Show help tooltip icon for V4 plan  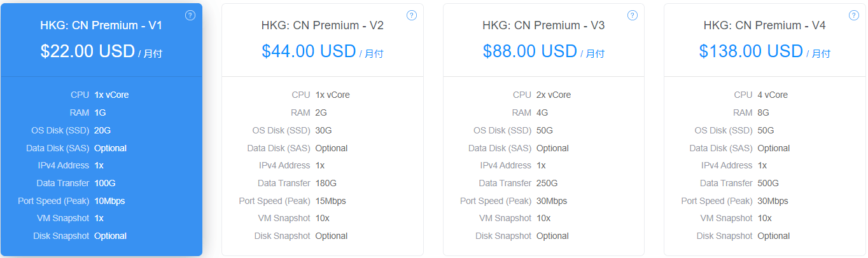click(854, 15)
